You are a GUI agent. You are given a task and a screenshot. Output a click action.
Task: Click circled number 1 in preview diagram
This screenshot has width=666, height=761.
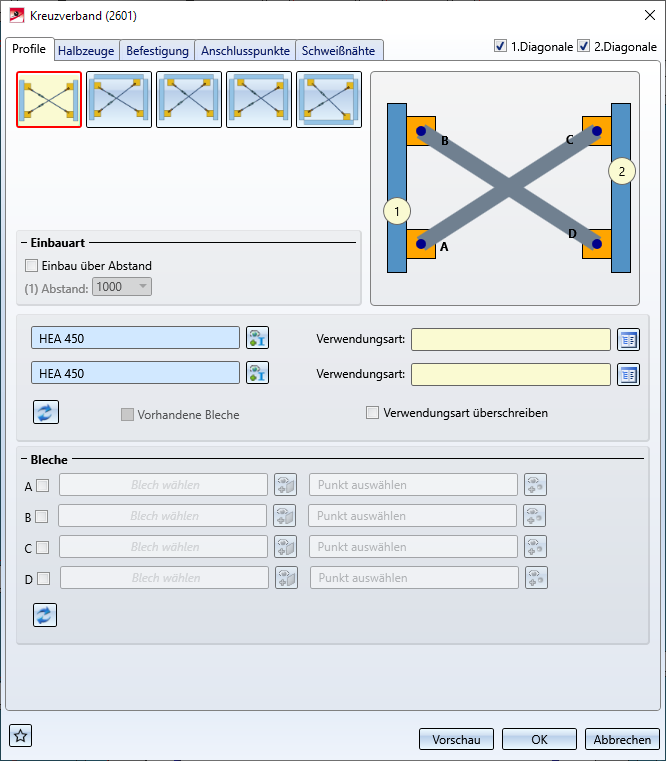397,212
